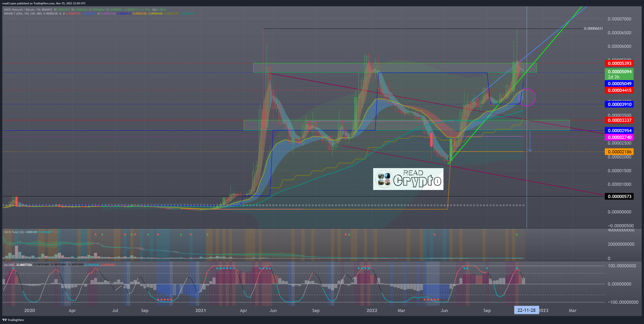Click the highlighted 22-11-28 date marker
Image resolution: width=644 pixels, height=324 pixels.
(x=526, y=310)
